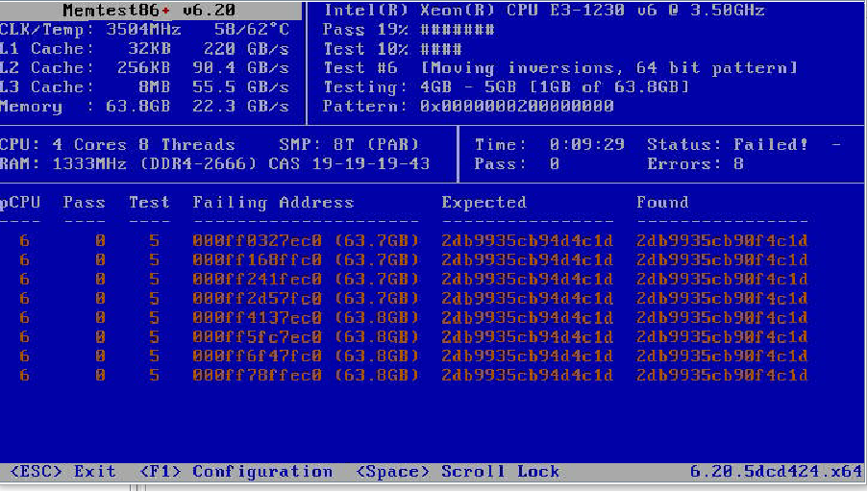Viewport: 868px width, 492px height.
Task: Select failing address 000ff78ffec0
Action: 258,375
